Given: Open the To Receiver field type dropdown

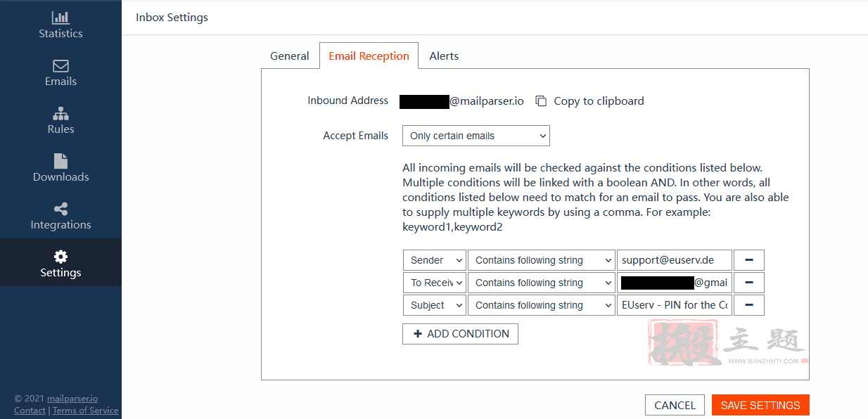Looking at the screenshot, I should [435, 283].
